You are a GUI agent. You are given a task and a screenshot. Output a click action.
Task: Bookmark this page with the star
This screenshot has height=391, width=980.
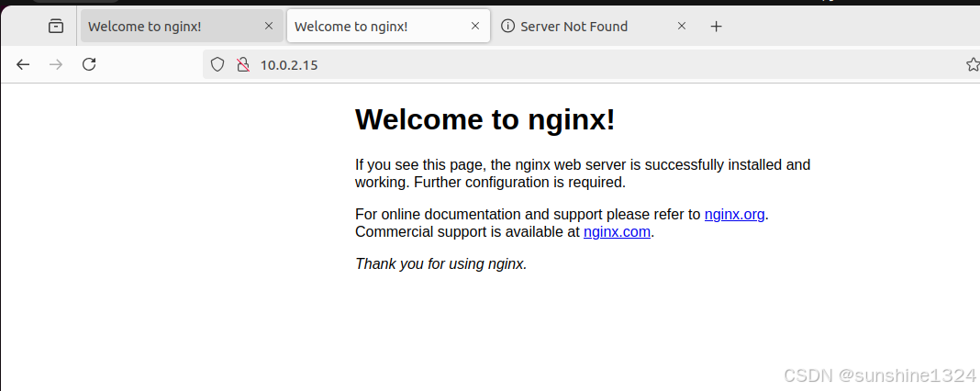[x=973, y=64]
